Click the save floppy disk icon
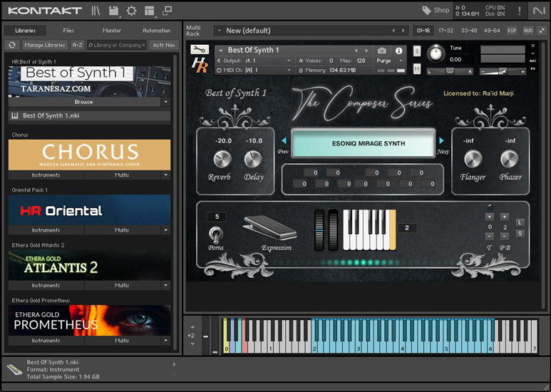 pos(114,11)
